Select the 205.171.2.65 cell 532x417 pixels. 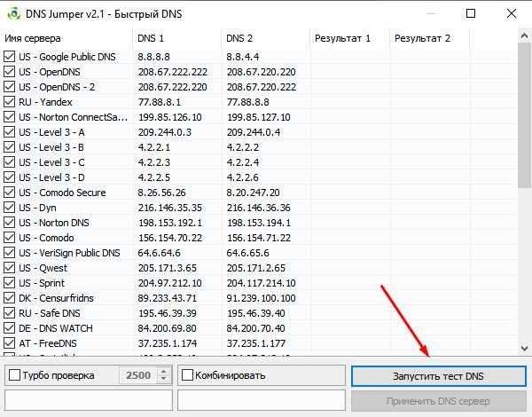(256, 268)
